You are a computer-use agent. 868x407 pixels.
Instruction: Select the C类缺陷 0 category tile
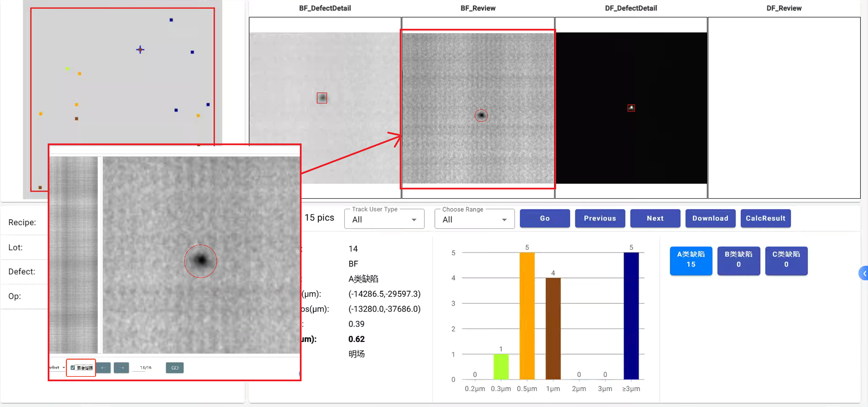[786, 260]
